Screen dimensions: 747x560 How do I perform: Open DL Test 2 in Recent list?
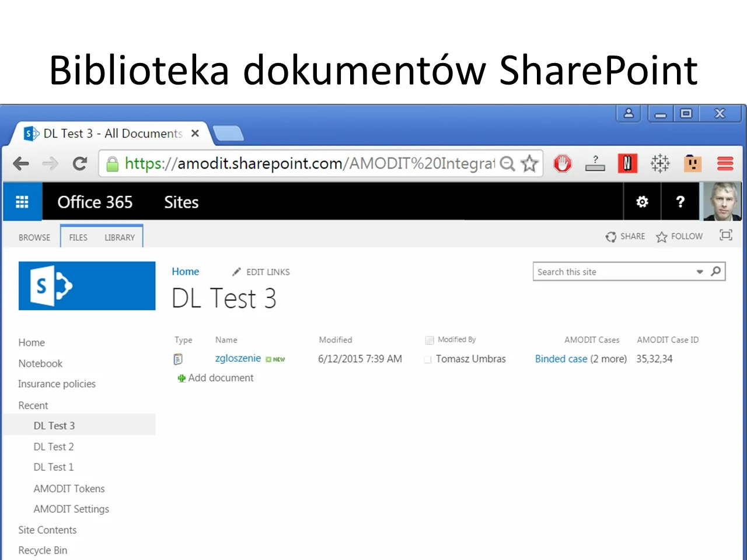pyautogui.click(x=54, y=447)
